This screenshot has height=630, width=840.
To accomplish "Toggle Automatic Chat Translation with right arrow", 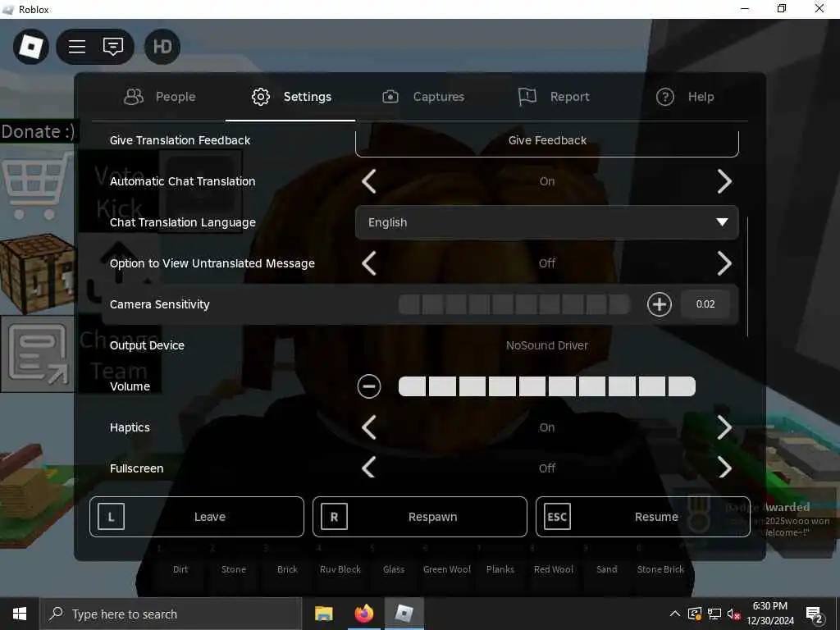I will [724, 181].
